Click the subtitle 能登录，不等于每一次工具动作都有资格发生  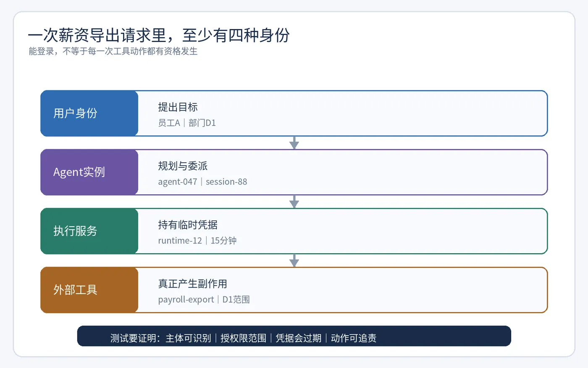point(113,51)
